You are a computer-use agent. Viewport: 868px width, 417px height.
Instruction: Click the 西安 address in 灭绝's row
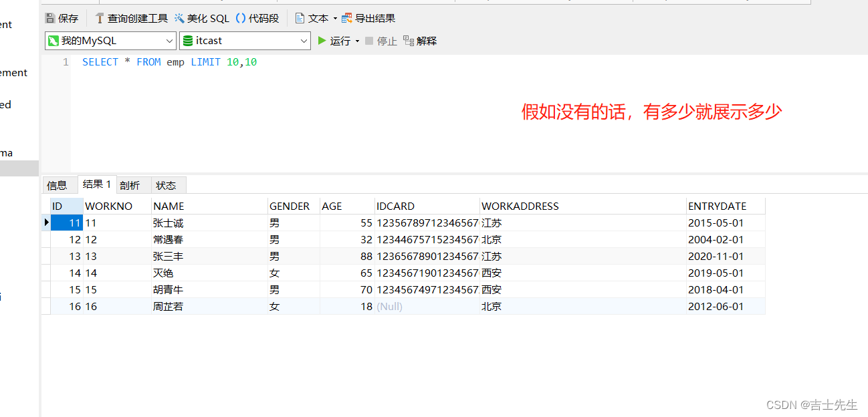pos(583,273)
